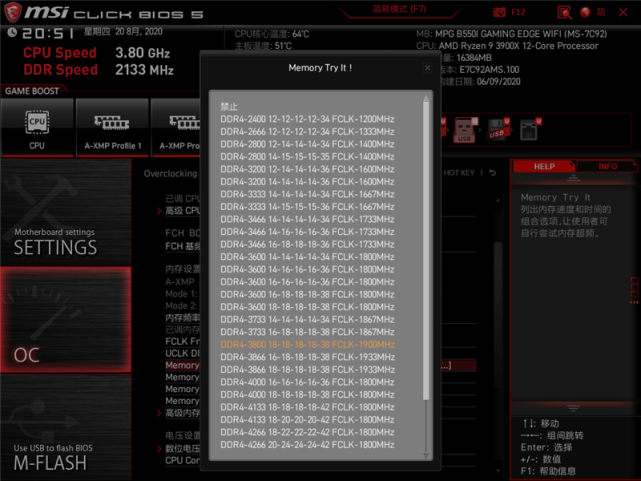This screenshot has width=641, height=481.
Task: Click the language globe icon
Action: tap(585, 12)
